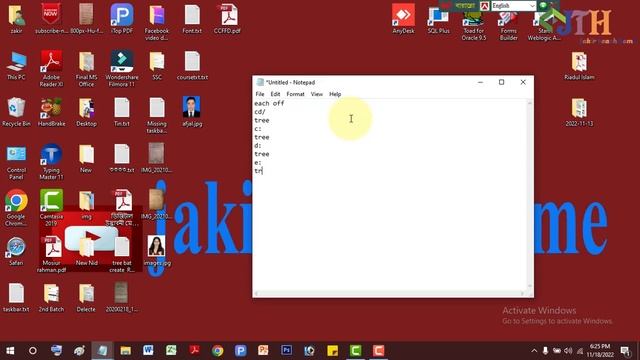
Task: Select the coursetxt.txt file icon
Action: coord(192,66)
